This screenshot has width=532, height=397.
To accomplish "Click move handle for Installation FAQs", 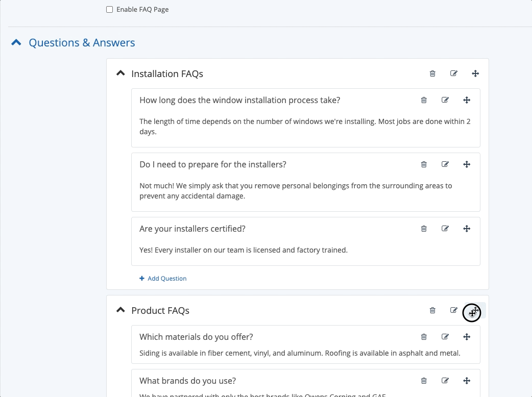I will coord(475,73).
